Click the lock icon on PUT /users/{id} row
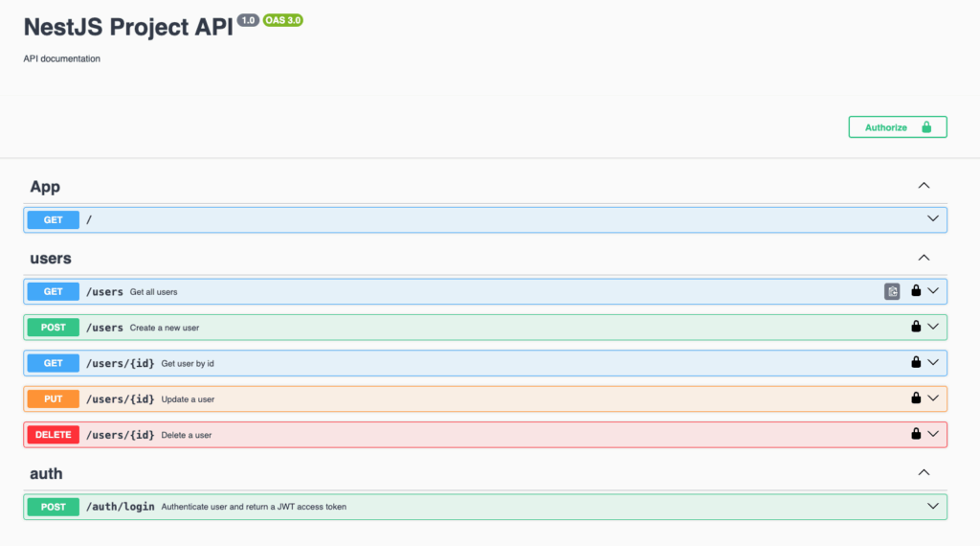Image resolution: width=980 pixels, height=546 pixels. 916,398
